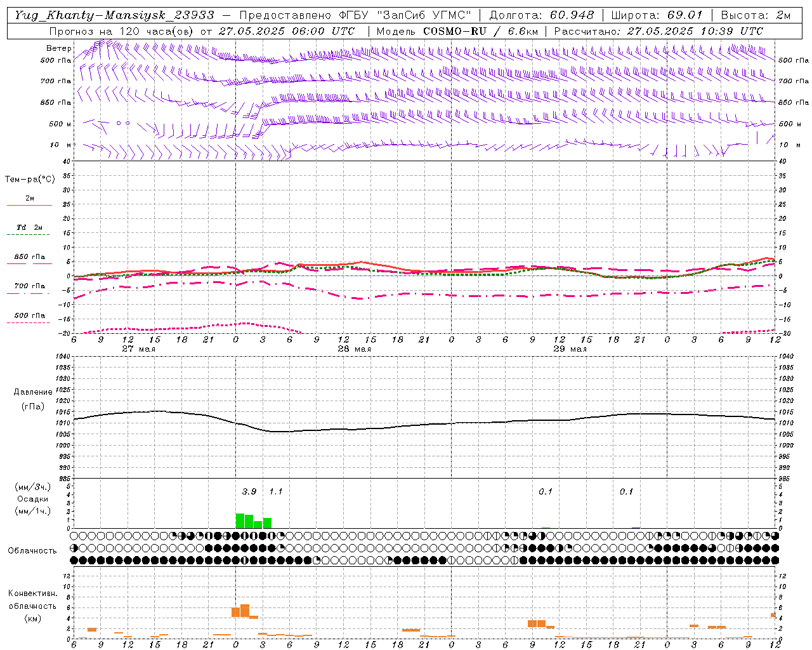
Task: Click the (мм/1ч.) precipitation unit label
Action: [33, 511]
